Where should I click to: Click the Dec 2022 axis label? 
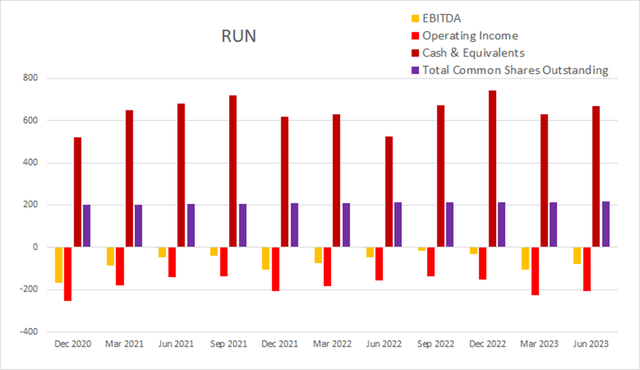[487, 344]
